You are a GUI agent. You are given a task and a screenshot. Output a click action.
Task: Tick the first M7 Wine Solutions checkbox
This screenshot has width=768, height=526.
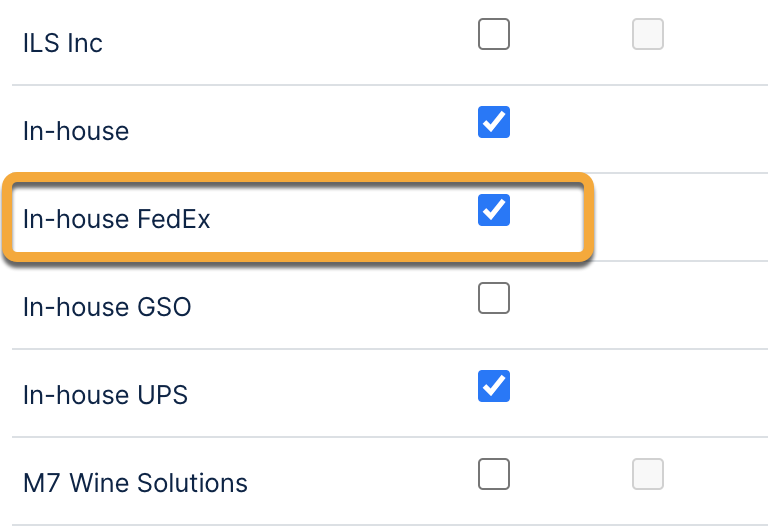494,473
